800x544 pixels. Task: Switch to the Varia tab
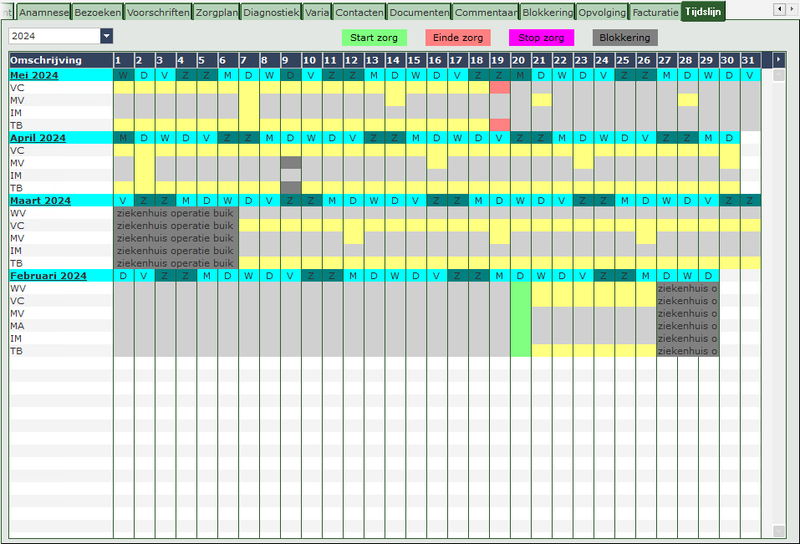pyautogui.click(x=317, y=12)
